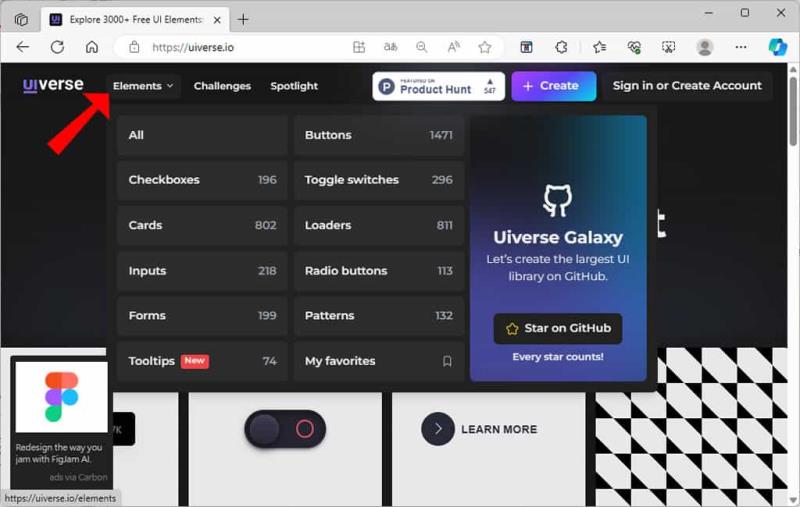Open browser settings and more menu

point(741,47)
